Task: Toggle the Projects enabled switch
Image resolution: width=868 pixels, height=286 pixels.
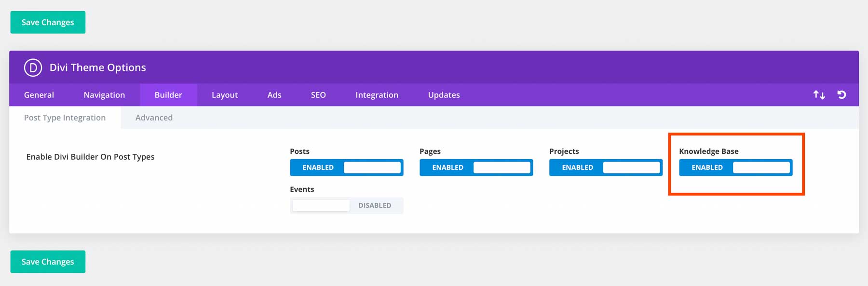Action: point(606,167)
